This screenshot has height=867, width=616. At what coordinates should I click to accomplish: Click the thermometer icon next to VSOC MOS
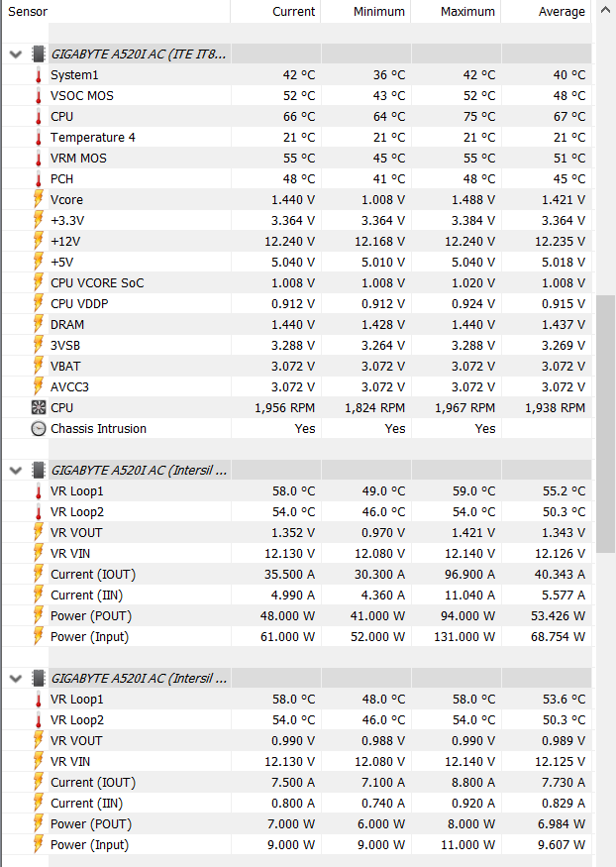click(39, 96)
